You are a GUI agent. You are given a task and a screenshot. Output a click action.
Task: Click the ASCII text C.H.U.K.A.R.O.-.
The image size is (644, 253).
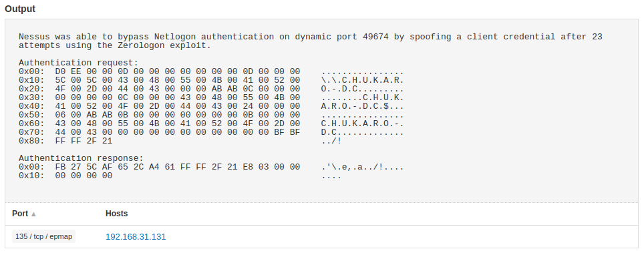point(363,123)
